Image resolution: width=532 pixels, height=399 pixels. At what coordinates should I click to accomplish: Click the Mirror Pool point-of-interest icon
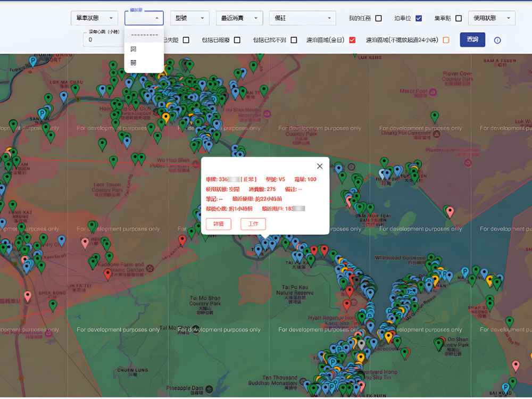433,92
